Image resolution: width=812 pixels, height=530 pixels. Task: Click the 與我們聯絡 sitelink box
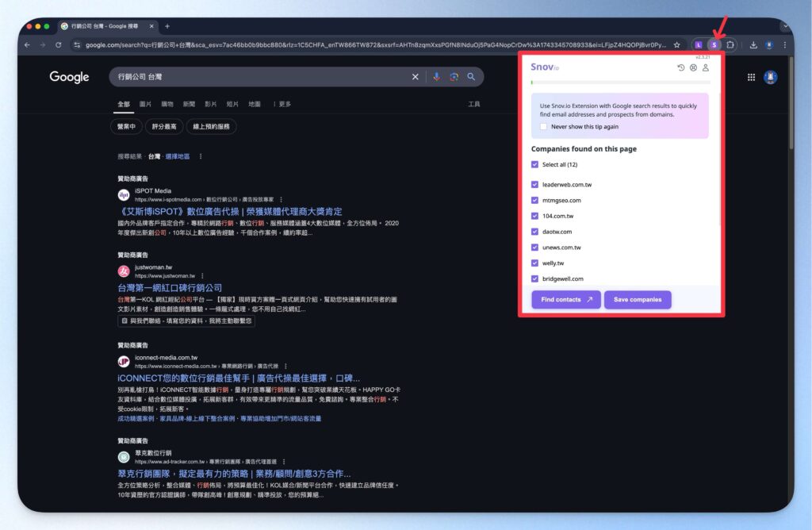pyautogui.click(x=186, y=321)
